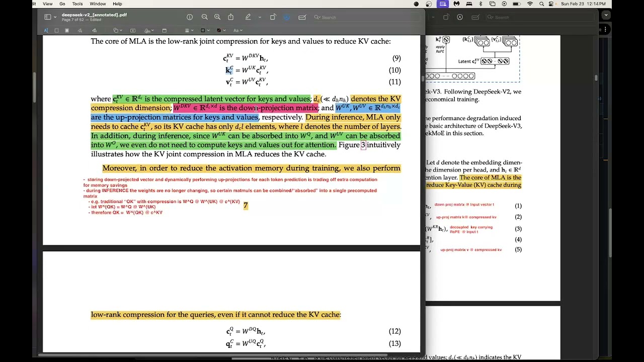
Task: Activate the Text Selection tool
Action: coord(46,31)
